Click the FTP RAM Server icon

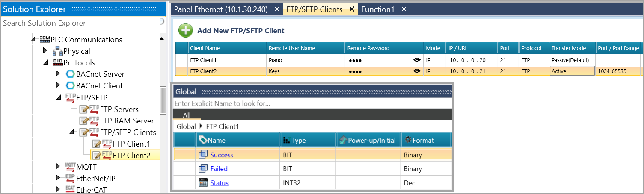89,121
